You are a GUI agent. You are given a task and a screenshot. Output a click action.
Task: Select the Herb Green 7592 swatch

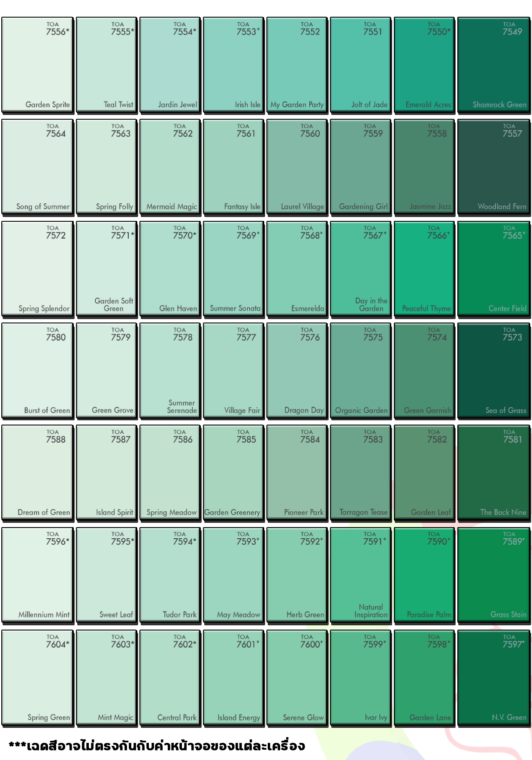click(297, 575)
